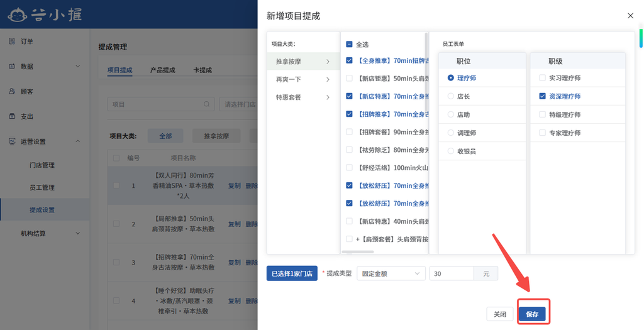The image size is (644, 330).
Task: Check the 专家理疗师 level
Action: click(x=542, y=133)
